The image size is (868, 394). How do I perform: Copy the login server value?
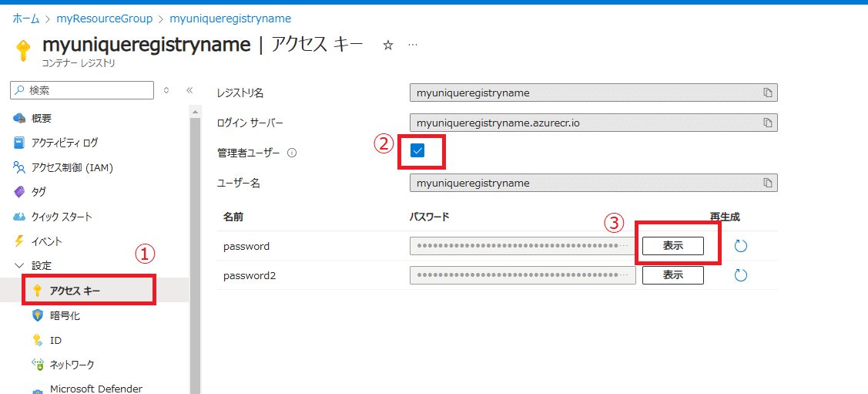point(767,123)
